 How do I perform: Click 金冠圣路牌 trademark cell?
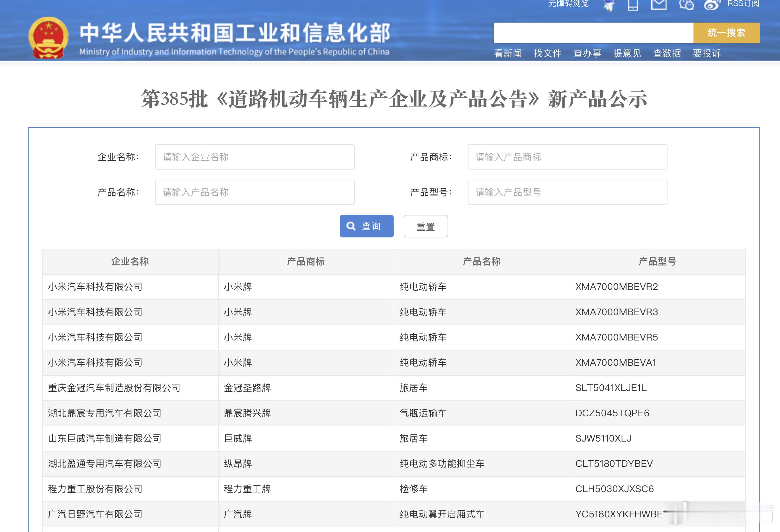pyautogui.click(x=306, y=388)
